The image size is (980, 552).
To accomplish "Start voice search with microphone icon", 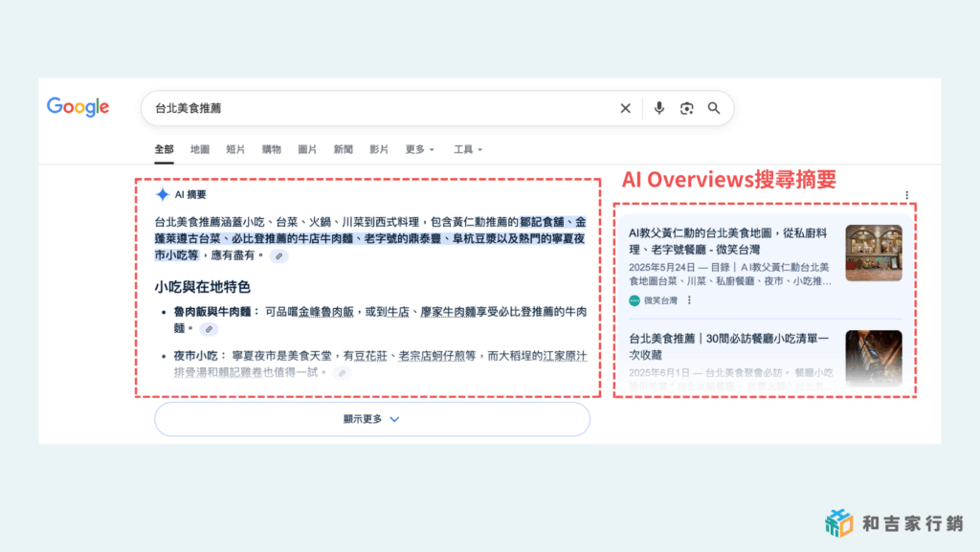I will [658, 108].
